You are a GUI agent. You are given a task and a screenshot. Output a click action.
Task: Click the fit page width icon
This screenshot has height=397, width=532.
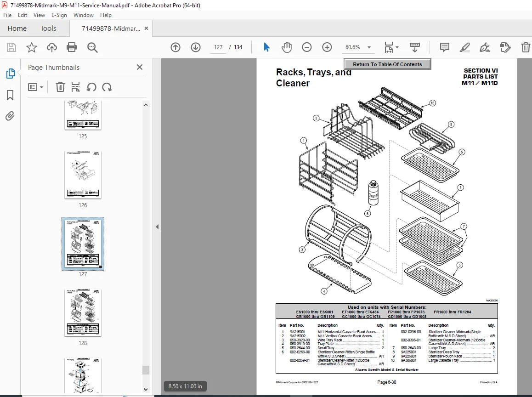tap(389, 47)
